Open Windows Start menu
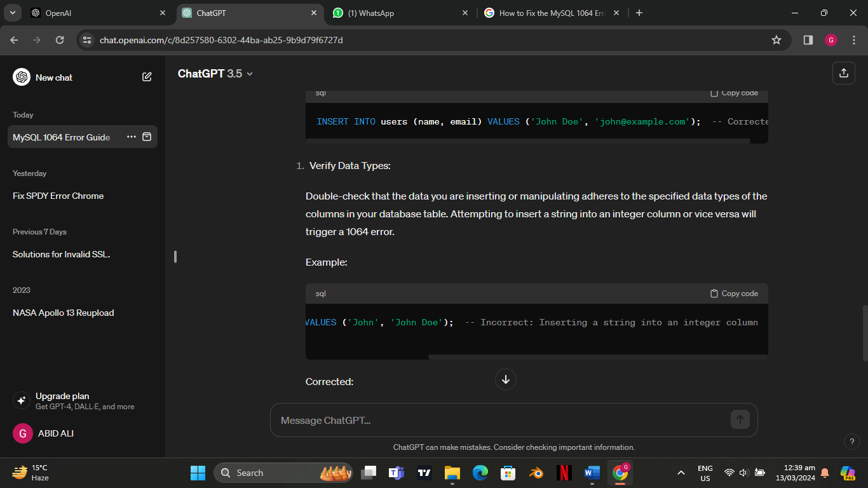 (198, 473)
